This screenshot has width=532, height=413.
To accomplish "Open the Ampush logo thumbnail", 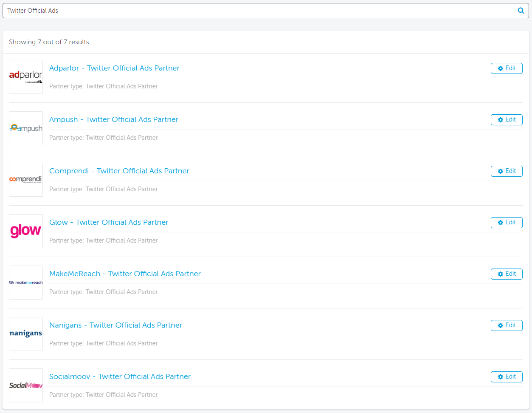I will (26, 128).
